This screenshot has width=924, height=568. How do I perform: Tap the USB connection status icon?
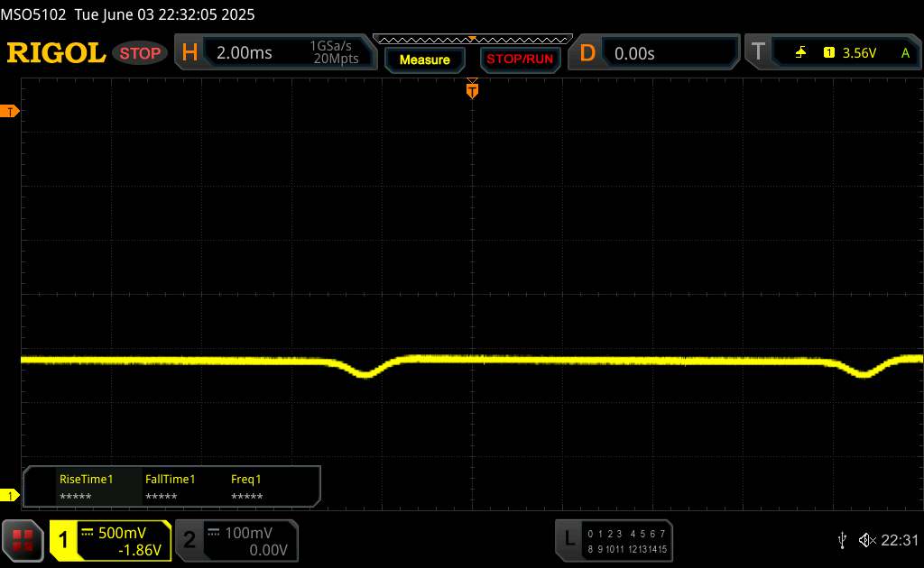pos(842,540)
